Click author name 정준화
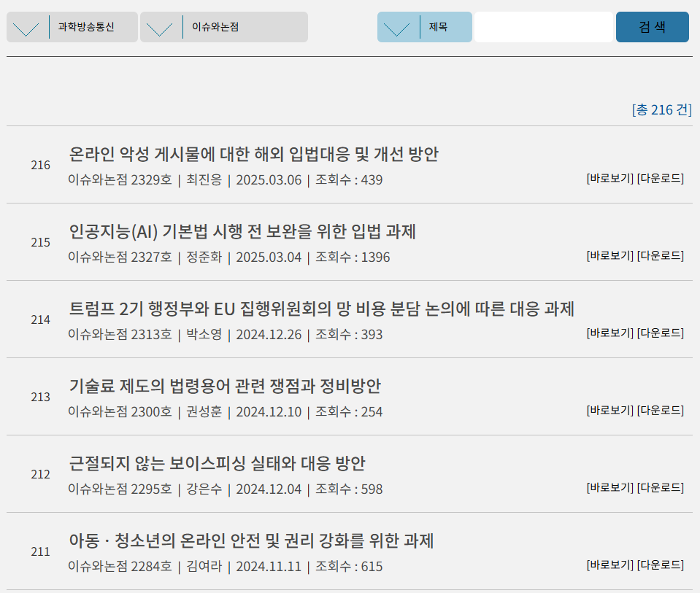This screenshot has width=700, height=593. [x=204, y=257]
